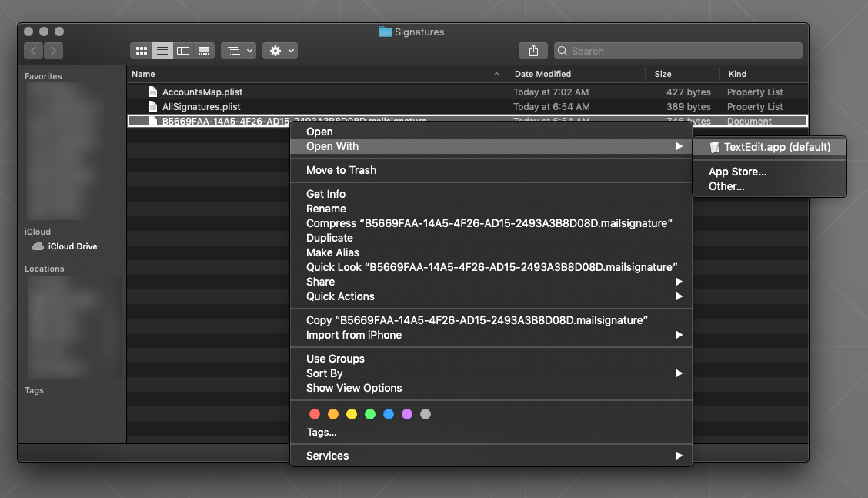Switch to gallery view layout
Image resolution: width=868 pixels, height=498 pixels.
204,51
